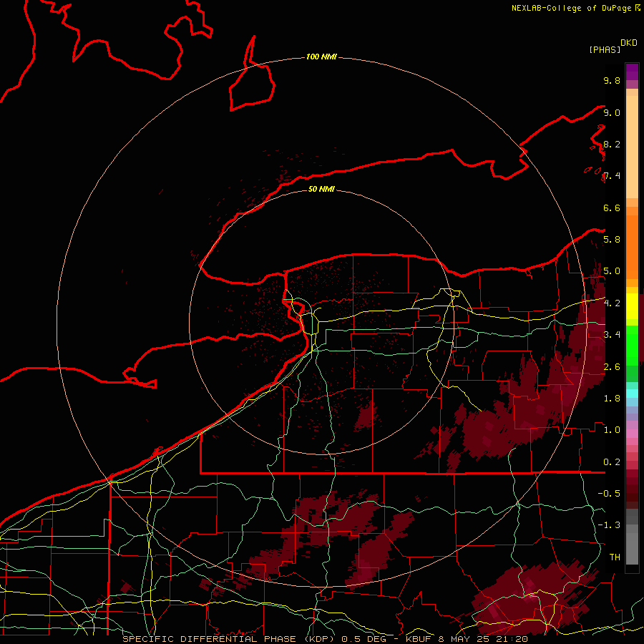
Task: Click the TH threshold label on the legend
Action: coord(615,557)
